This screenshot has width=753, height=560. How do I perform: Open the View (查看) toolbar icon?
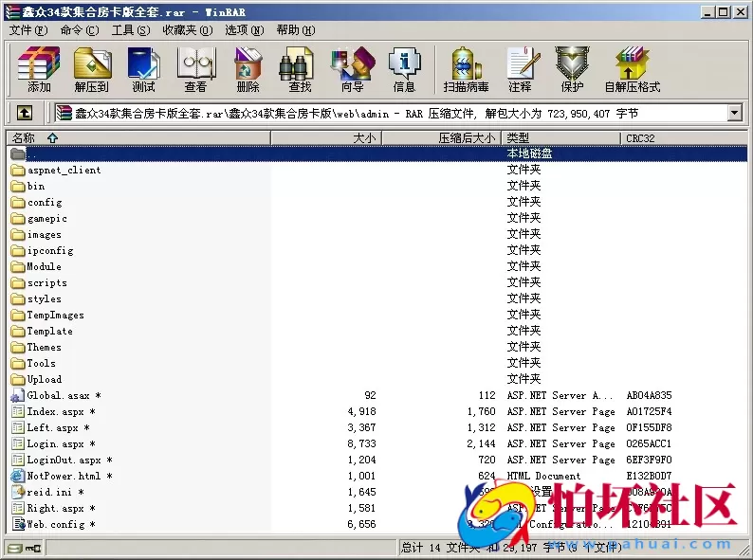[x=196, y=69]
